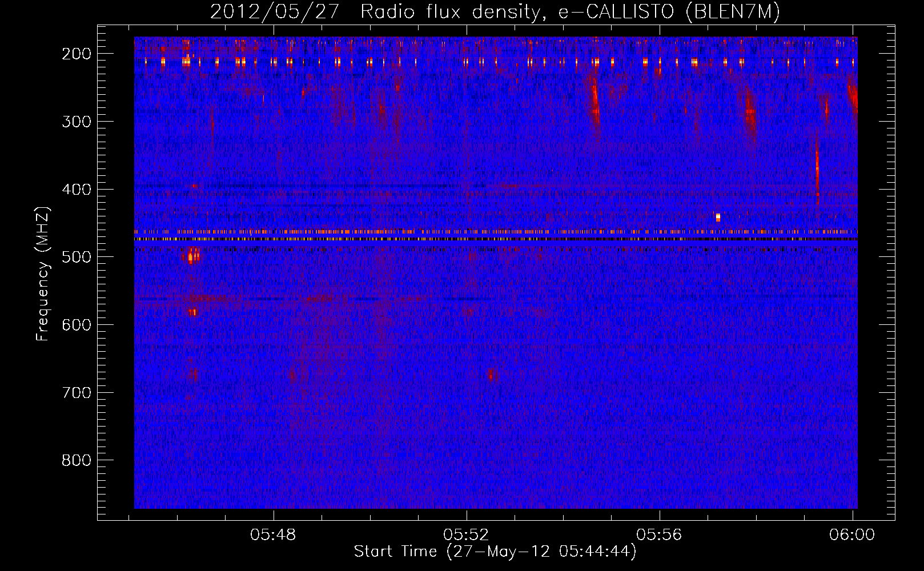
Task: Click the 'Start Time (27-May-12 05:44:44)' label
Action: pos(495,552)
